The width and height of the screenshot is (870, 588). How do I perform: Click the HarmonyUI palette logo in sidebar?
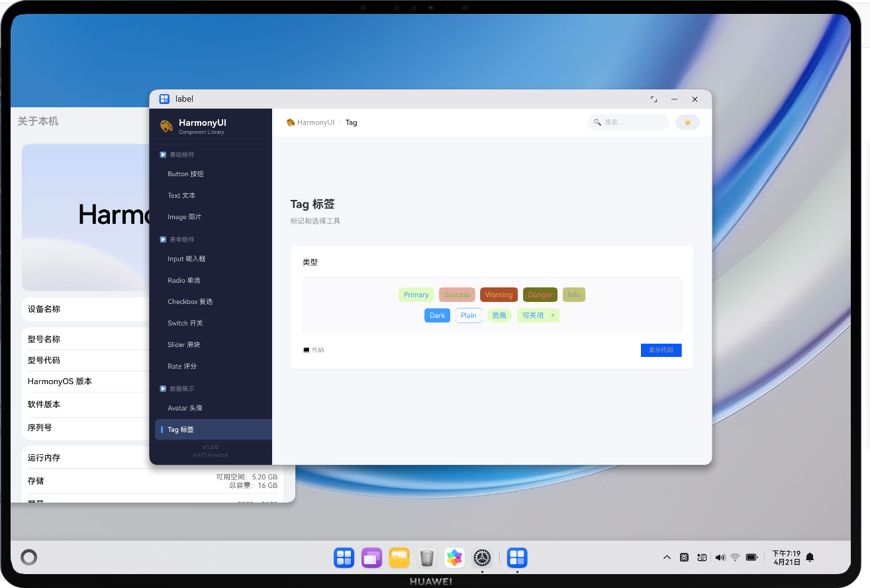(166, 126)
